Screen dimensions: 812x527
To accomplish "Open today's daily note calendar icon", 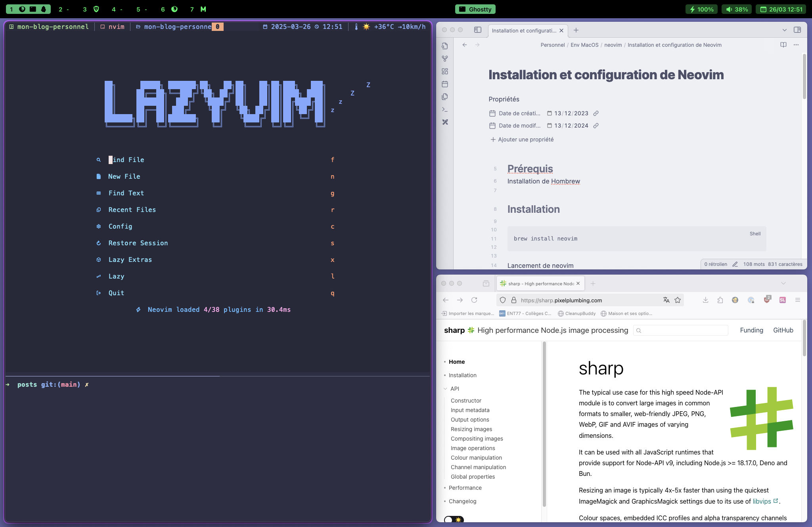I will [445, 84].
